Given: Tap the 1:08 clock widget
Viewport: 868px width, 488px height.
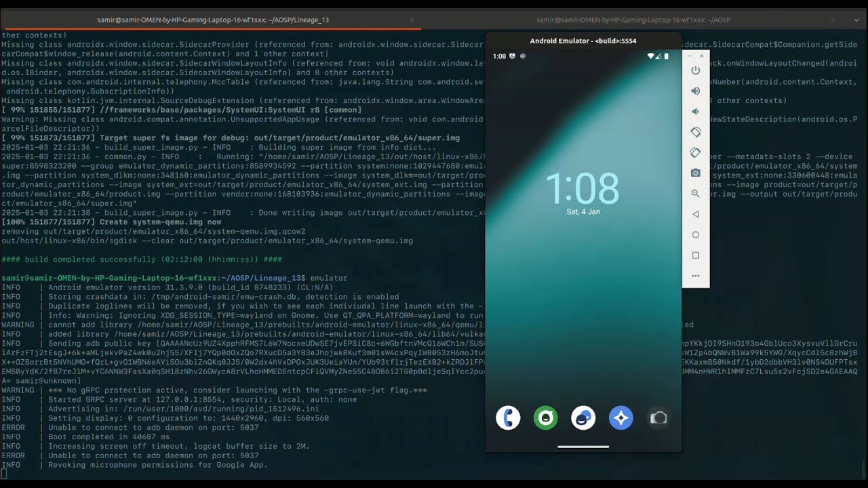Looking at the screenshot, I should coord(583,188).
